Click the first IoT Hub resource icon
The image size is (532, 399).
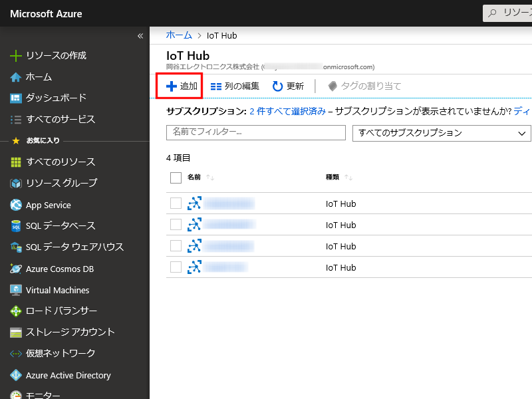pos(194,203)
